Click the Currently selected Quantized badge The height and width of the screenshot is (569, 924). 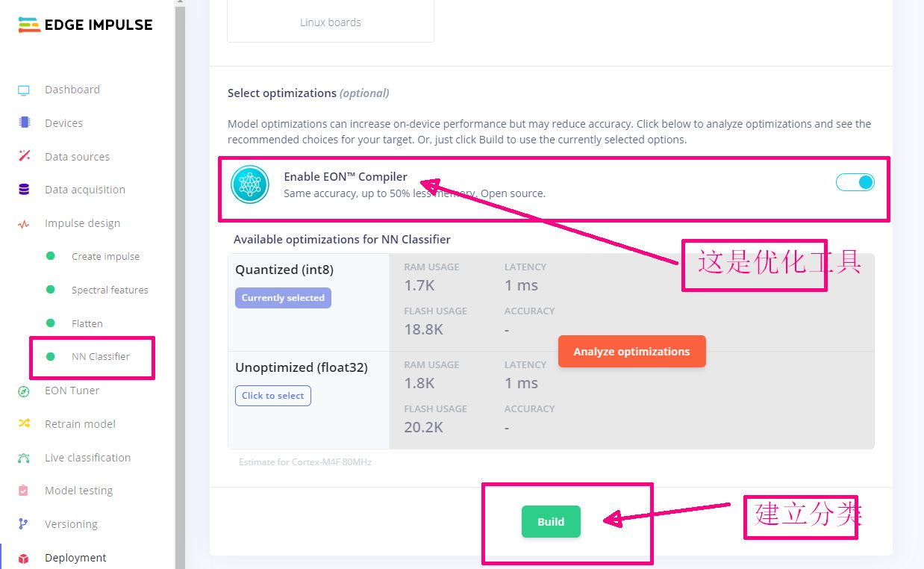283,298
